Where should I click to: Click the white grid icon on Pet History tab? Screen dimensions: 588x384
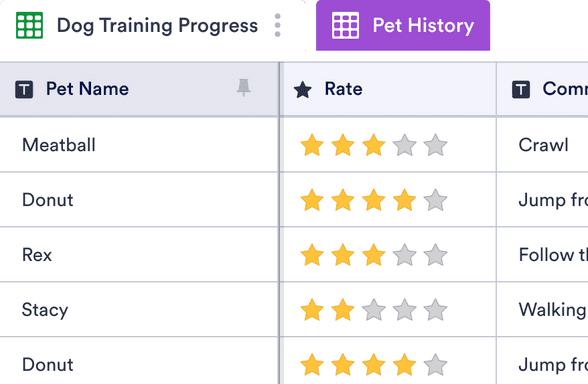(345, 26)
